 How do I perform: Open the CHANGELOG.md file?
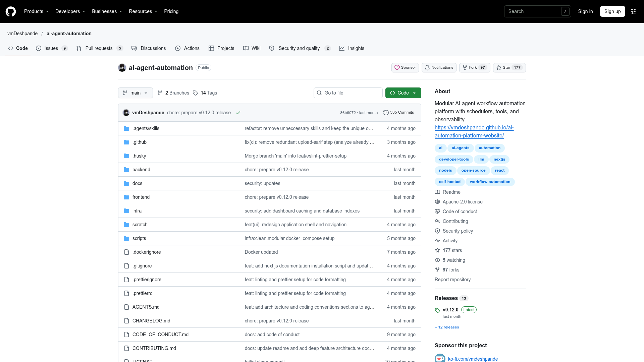point(151,321)
